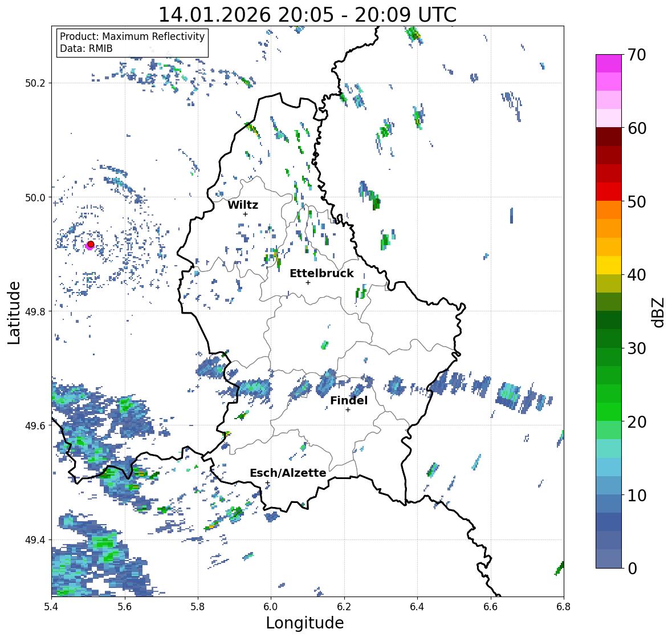The height and width of the screenshot is (637, 672).
Task: Click the colorbar tick label 30
Action: [637, 348]
